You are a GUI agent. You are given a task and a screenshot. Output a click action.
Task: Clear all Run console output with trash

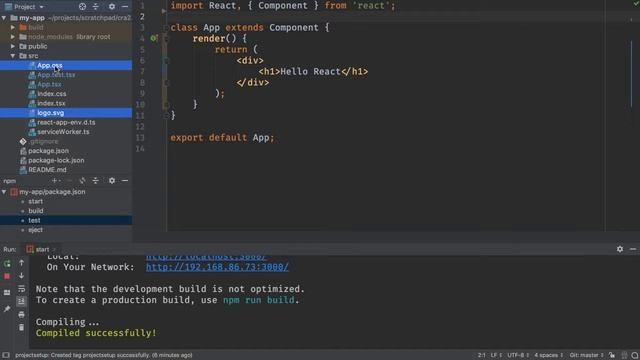point(21,327)
